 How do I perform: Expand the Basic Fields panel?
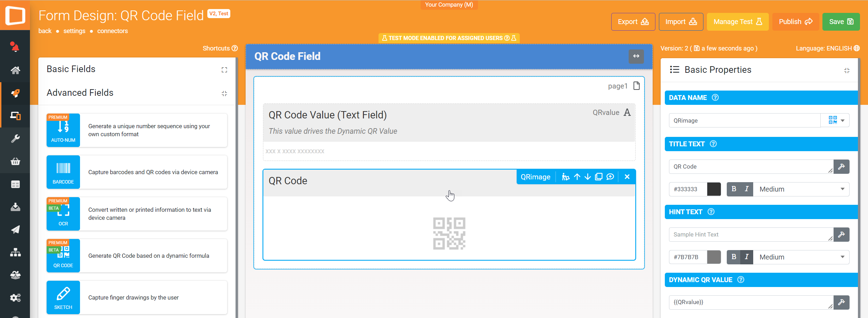tap(224, 70)
